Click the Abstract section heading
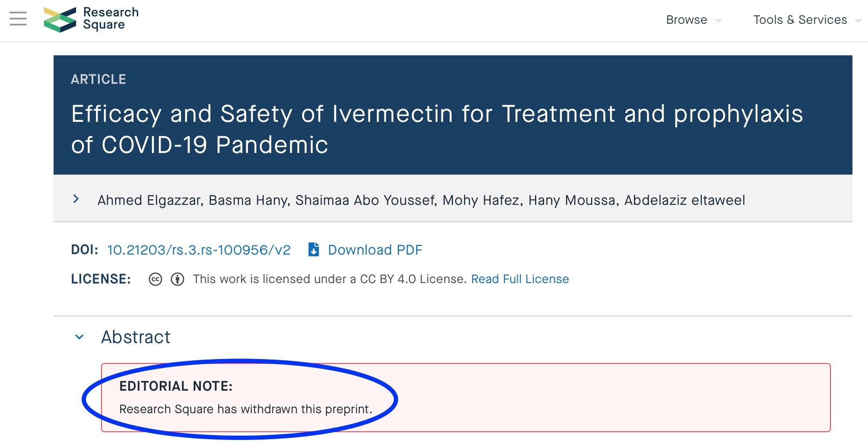The width and height of the screenshot is (868, 446). click(x=136, y=337)
